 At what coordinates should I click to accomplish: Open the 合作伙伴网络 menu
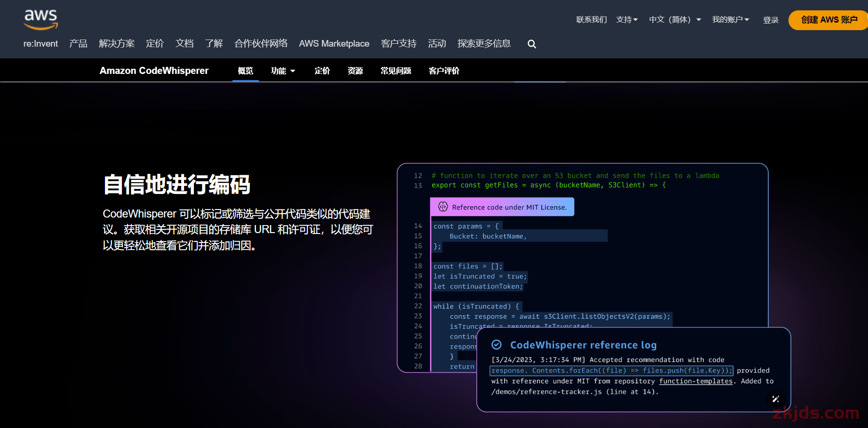(x=261, y=44)
